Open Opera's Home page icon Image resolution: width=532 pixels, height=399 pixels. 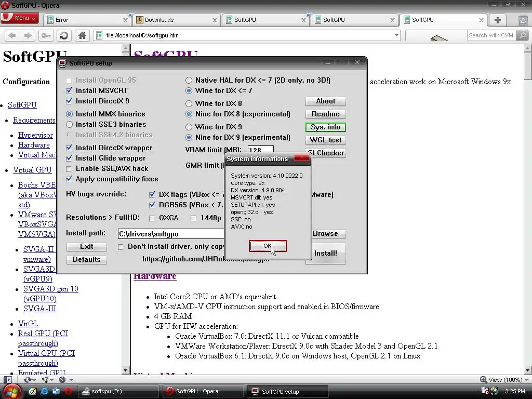tap(82, 35)
